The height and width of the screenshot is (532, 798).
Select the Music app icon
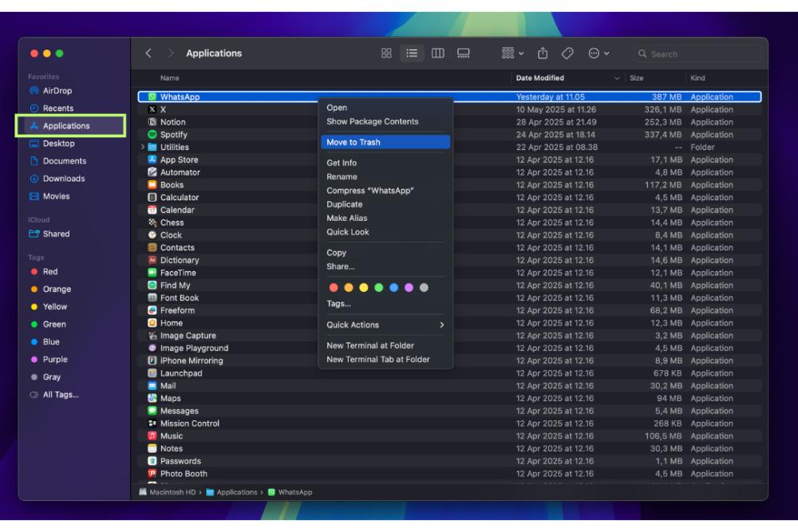point(152,435)
